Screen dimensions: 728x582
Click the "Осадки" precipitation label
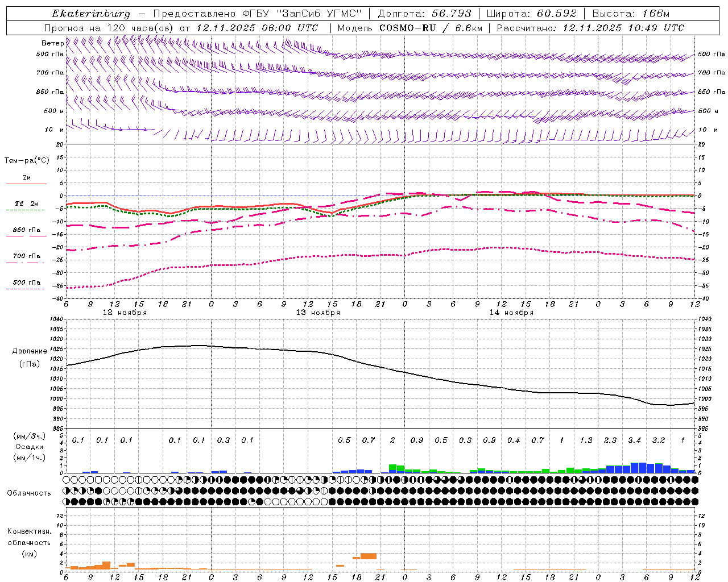click(x=29, y=447)
